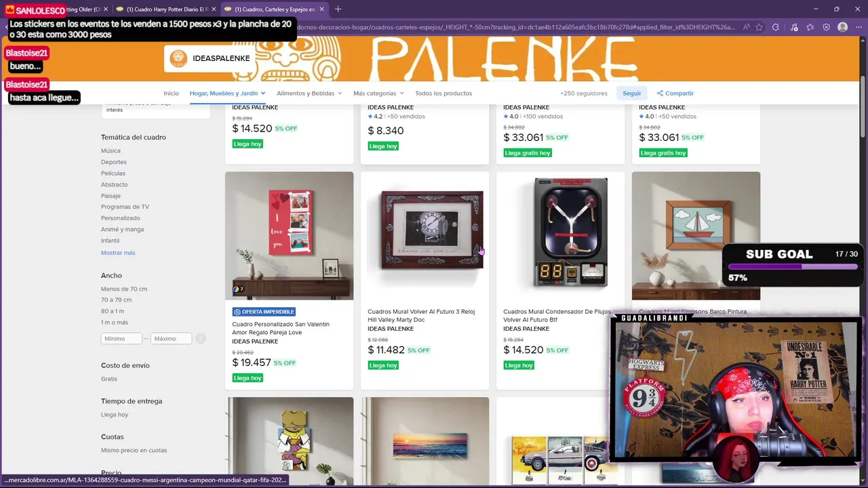The image size is (868, 488).
Task: Open the Flux Capacitor mural product image
Action: click(x=560, y=235)
